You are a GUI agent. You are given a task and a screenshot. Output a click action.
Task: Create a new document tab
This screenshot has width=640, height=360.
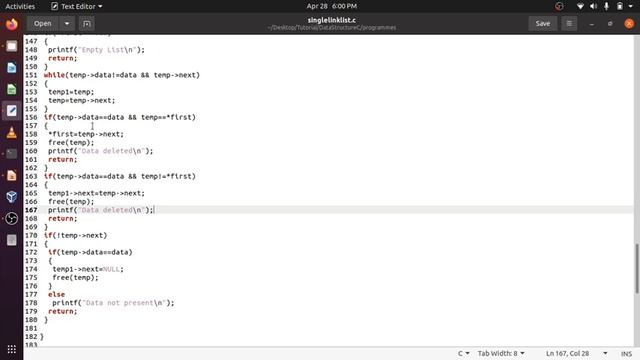87,24
